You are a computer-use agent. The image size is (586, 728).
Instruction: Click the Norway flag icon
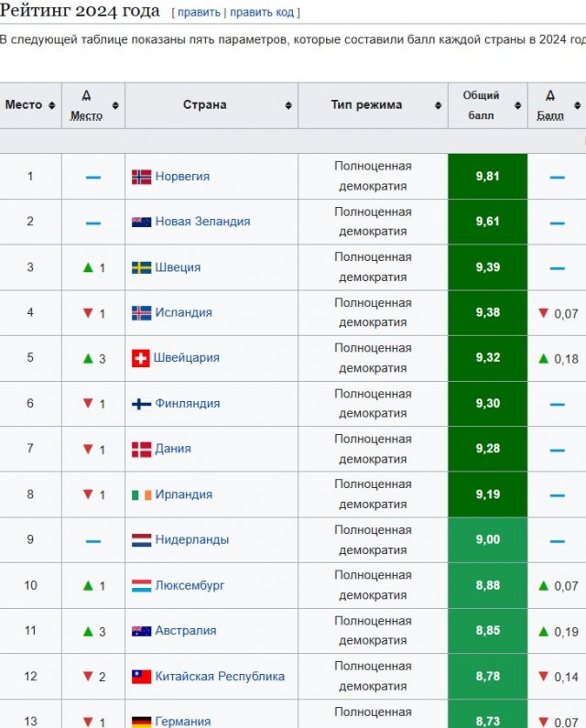pos(141,177)
